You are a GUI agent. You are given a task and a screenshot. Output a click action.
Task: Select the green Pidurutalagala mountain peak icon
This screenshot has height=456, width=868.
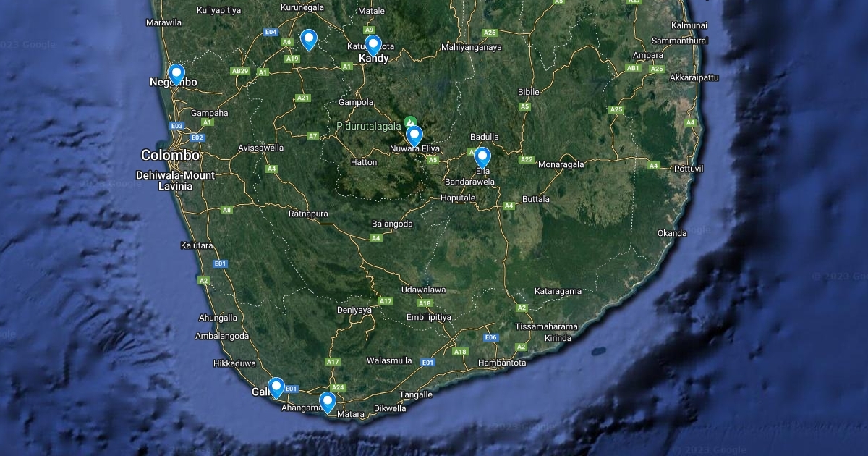pos(410,121)
